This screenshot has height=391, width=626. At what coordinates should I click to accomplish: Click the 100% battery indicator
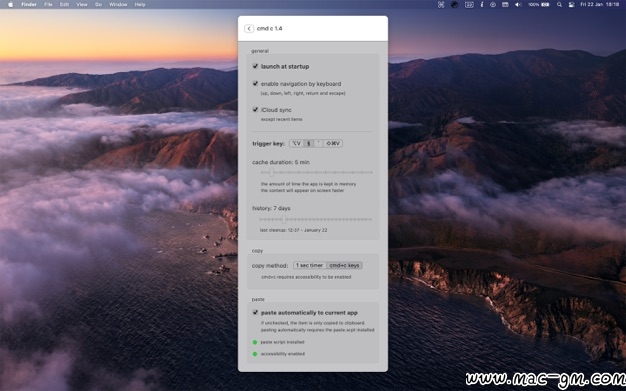coord(539,4)
